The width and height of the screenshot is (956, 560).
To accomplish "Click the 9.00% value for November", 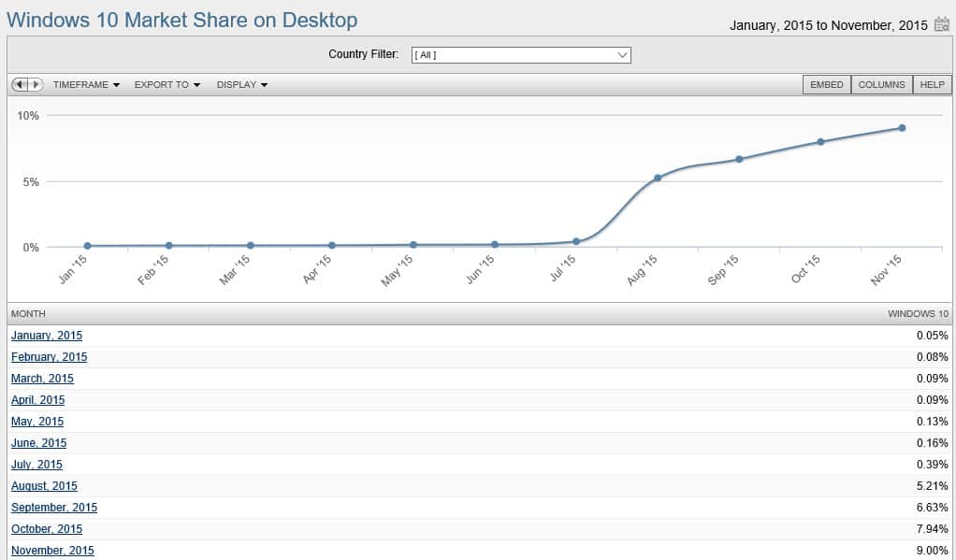I will pos(933,551).
